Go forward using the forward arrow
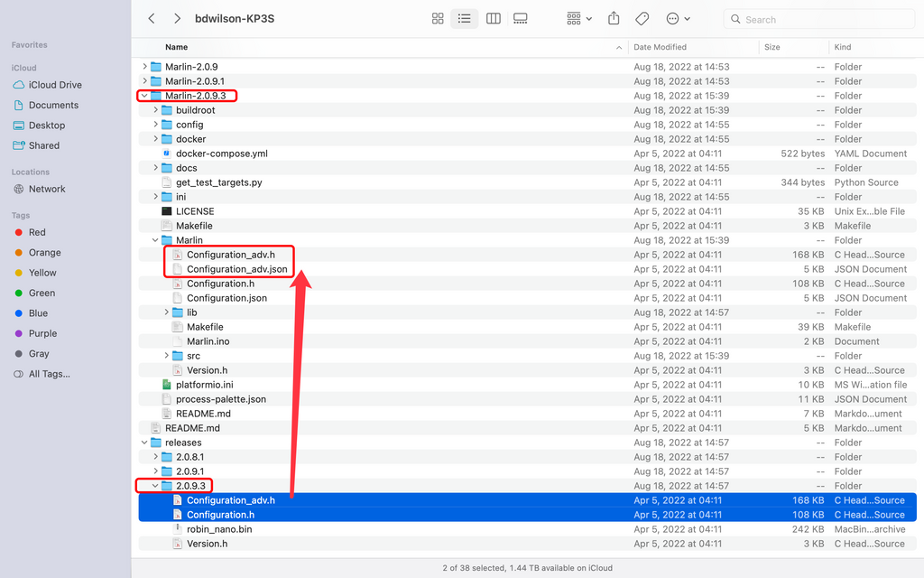 [177, 19]
